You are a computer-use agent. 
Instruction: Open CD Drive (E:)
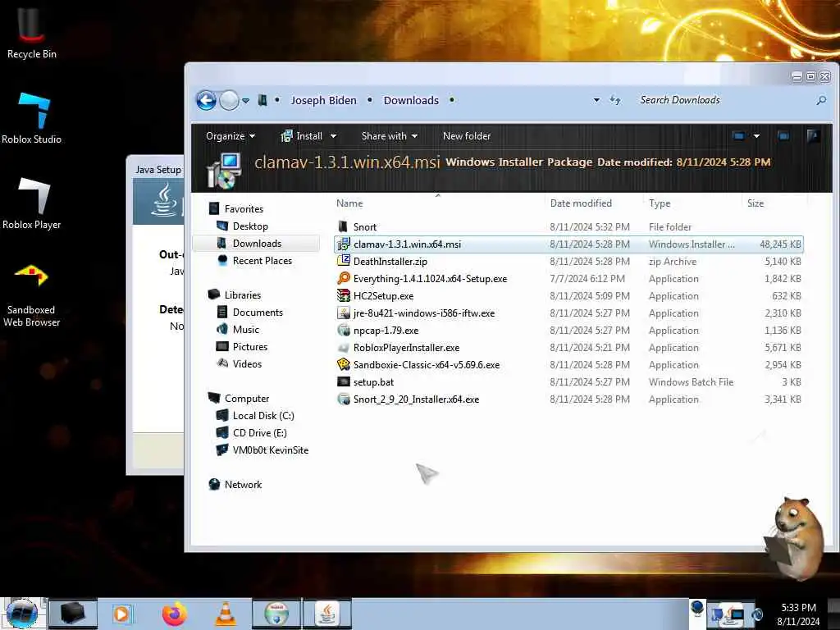[x=259, y=433]
